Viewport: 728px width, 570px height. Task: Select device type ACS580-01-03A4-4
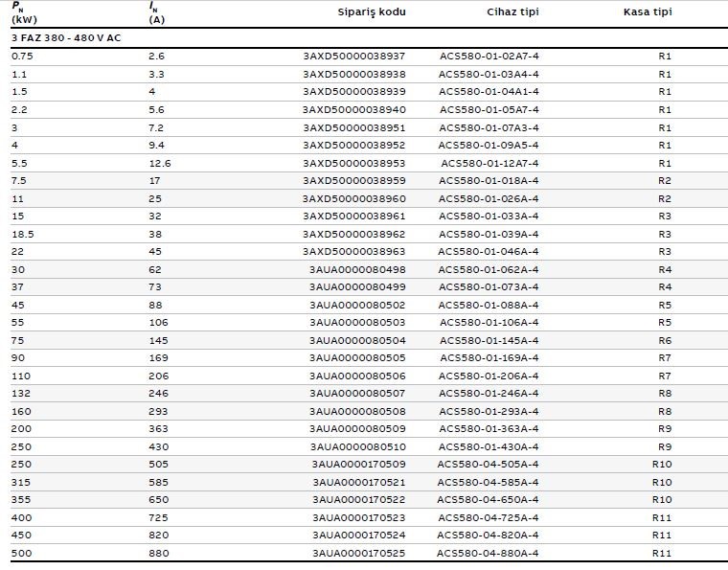click(489, 75)
